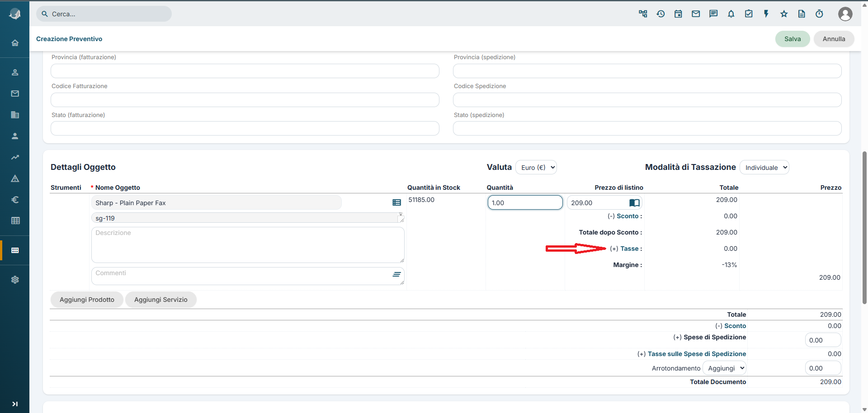Click the Totale Documento label
868x413 pixels.
(718, 382)
